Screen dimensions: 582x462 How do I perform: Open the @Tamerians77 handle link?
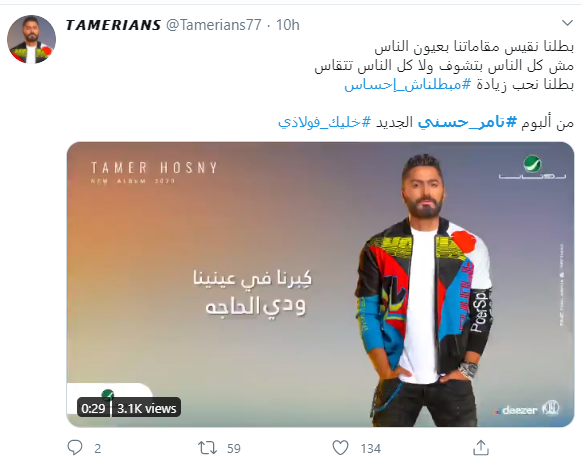pos(214,25)
